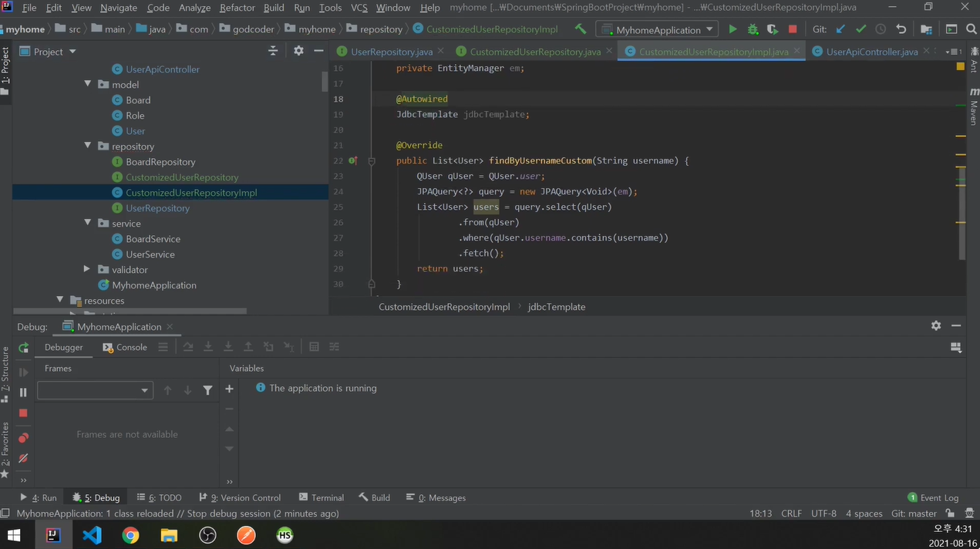The width and height of the screenshot is (980, 549).
Task: Click jdbcTemplate in the breadcrumb bar
Action: tap(557, 307)
